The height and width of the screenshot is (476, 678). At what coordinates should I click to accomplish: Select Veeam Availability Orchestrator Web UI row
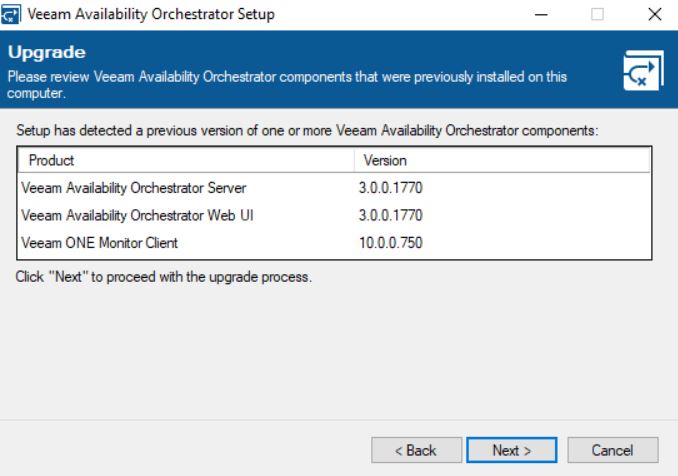[x=334, y=215]
